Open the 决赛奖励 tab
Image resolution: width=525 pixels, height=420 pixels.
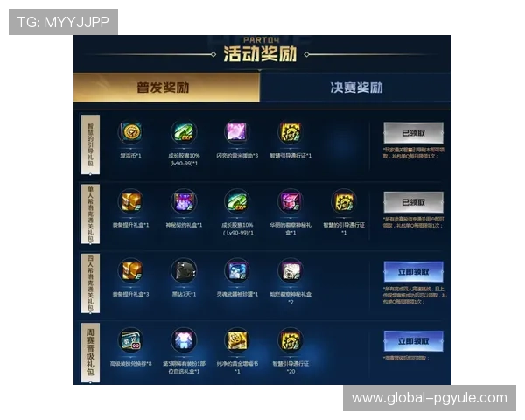tap(355, 87)
